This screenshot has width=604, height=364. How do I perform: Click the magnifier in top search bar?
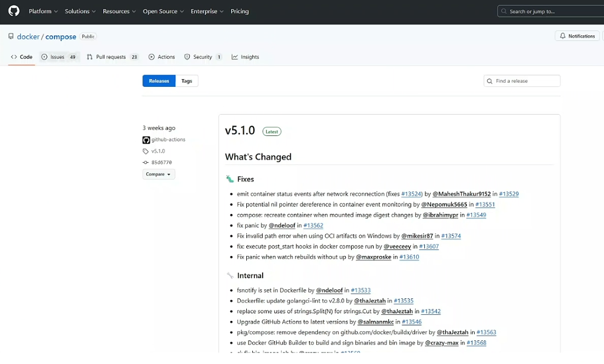tap(504, 11)
